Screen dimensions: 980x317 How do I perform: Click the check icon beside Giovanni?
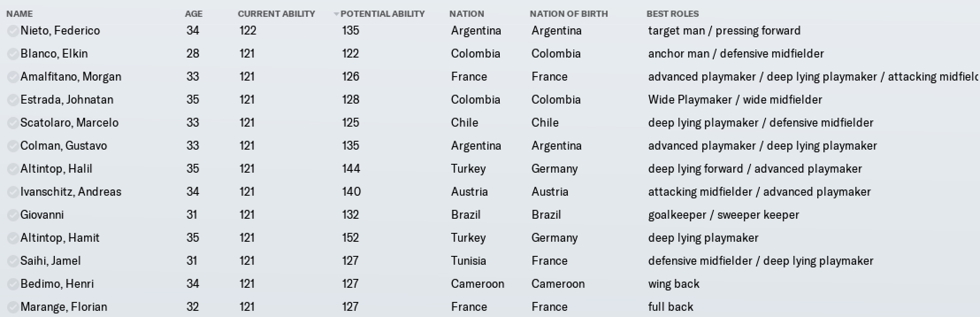13,215
